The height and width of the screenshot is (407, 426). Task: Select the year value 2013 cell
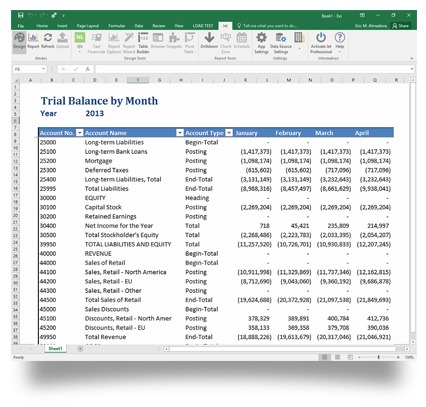coord(95,113)
